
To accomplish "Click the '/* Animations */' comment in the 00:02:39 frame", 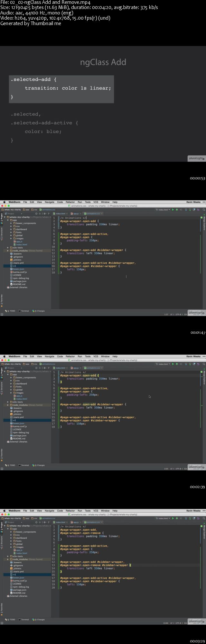I will click(73, 372).
